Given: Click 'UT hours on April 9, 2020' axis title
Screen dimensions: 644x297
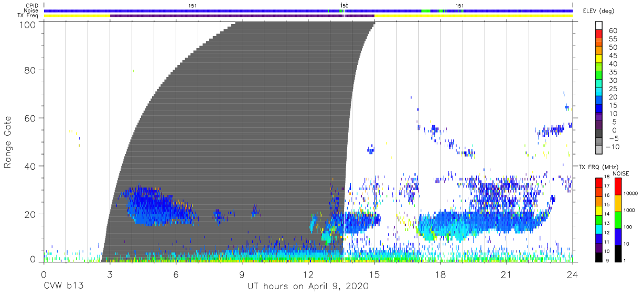Looking at the screenshot, I should [x=308, y=287].
